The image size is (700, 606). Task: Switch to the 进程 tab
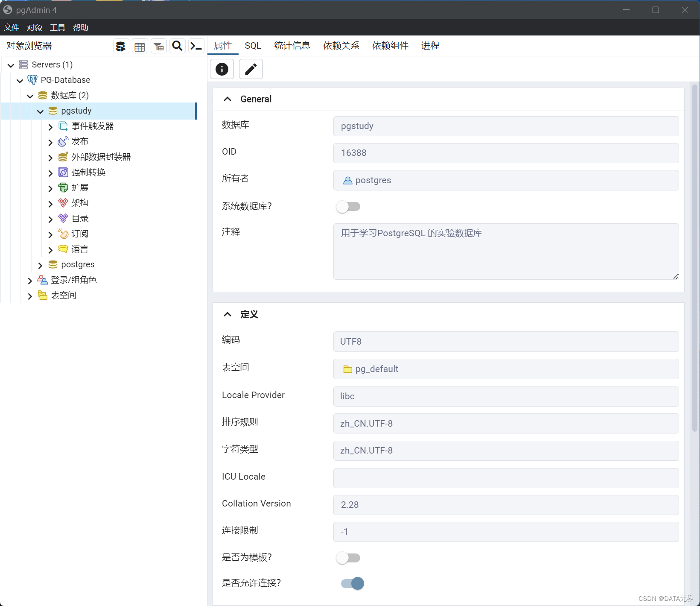[x=430, y=46]
